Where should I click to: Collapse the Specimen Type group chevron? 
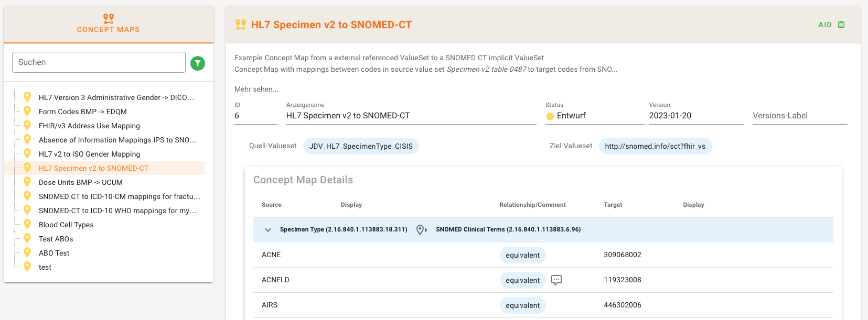point(268,230)
